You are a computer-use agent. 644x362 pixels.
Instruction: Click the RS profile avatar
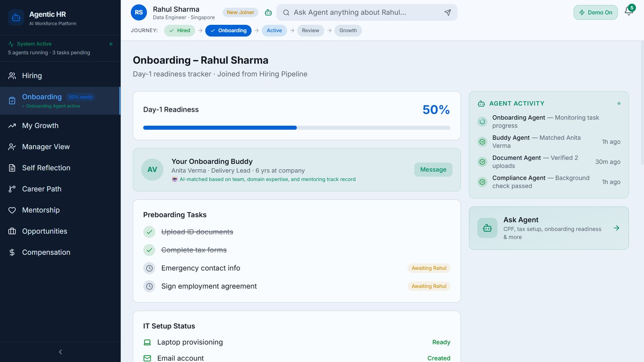[x=139, y=12]
